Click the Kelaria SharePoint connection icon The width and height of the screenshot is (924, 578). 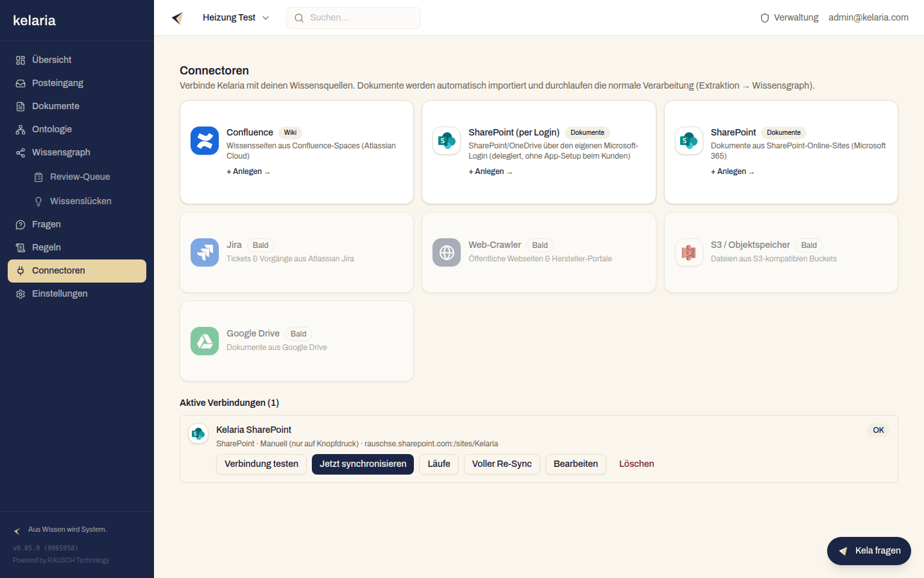[198, 434]
